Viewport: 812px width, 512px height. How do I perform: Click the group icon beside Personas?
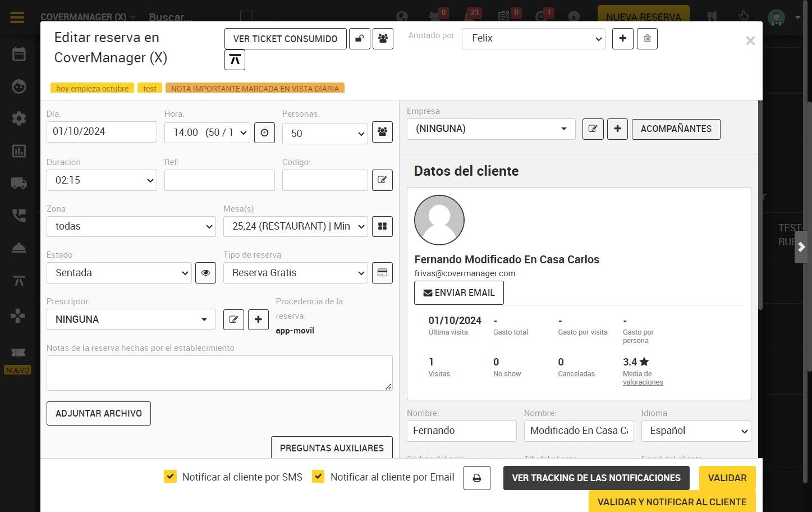pyautogui.click(x=382, y=132)
